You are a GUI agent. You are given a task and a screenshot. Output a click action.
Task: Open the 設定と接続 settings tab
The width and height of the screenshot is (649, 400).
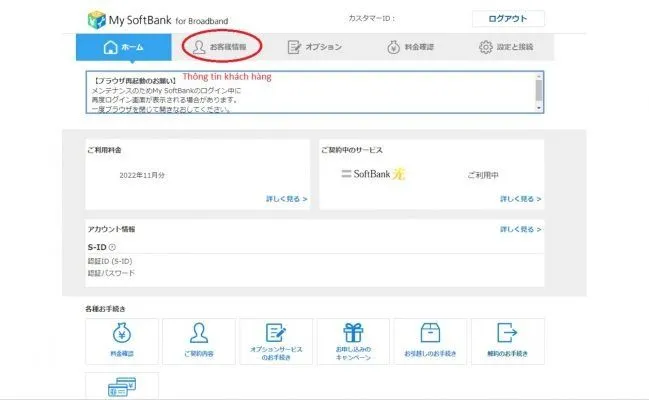point(506,47)
